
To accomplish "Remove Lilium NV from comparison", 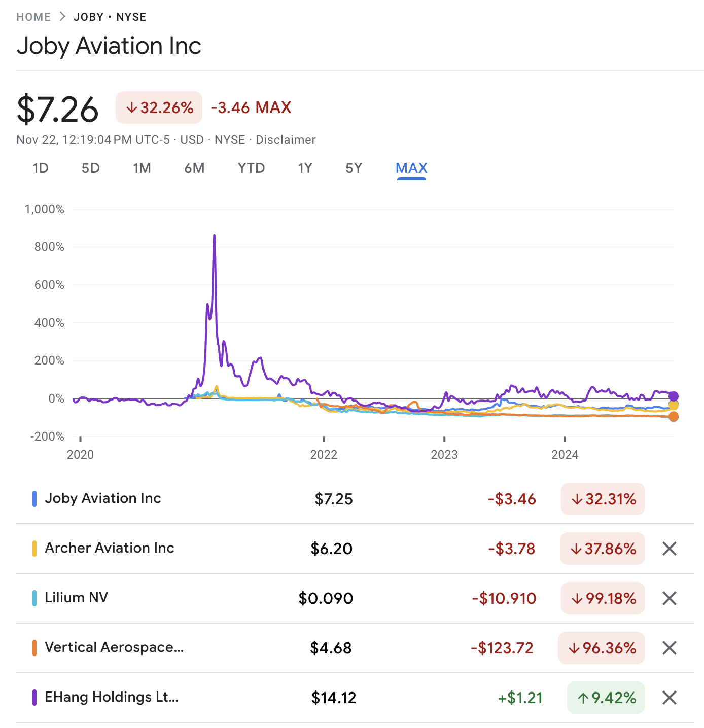I will pyautogui.click(x=670, y=598).
